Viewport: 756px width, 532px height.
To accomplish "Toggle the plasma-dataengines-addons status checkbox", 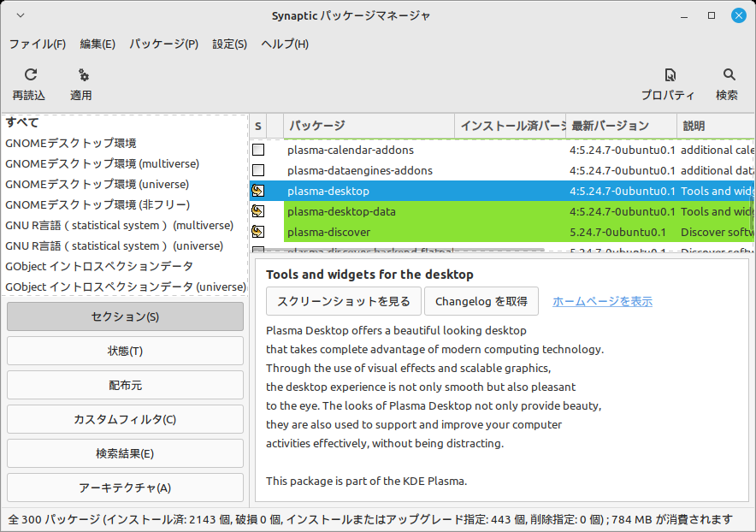I will point(258,170).
